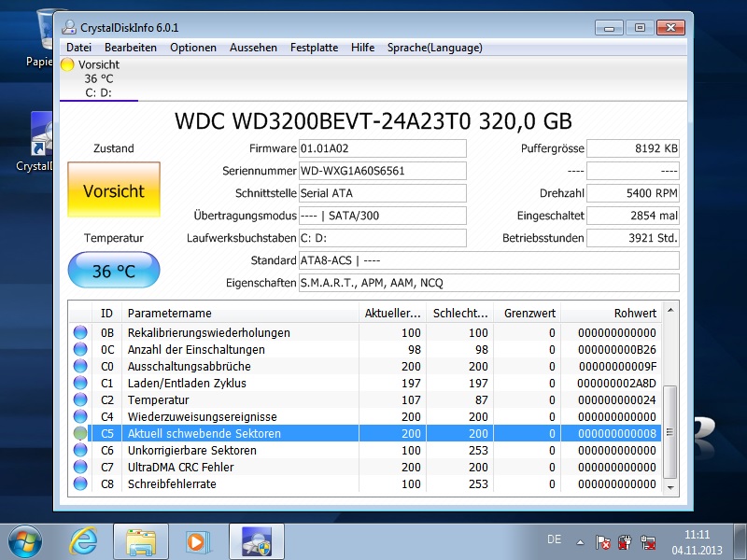Open the Windows Start button
Image resolution: width=747 pixels, height=560 pixels.
tap(25, 542)
